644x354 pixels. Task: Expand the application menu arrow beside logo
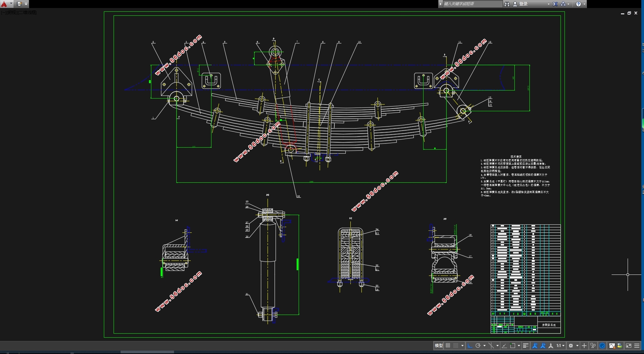tap(11, 4)
